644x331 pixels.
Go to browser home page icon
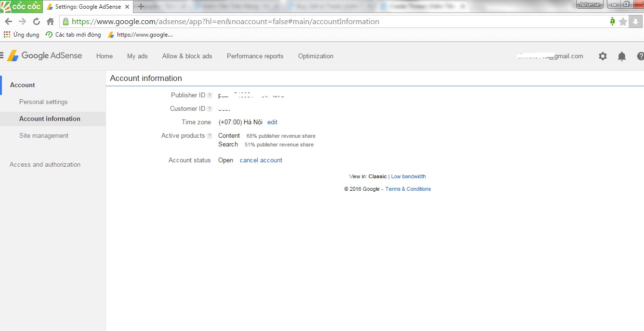pyautogui.click(x=50, y=22)
